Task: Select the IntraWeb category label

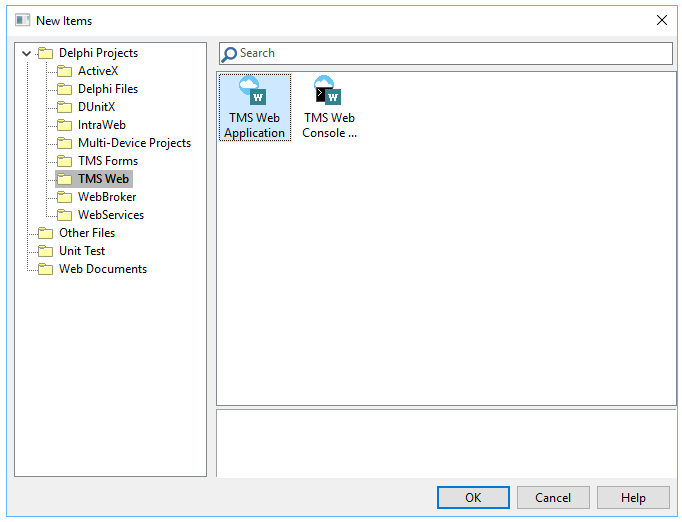Action: [102, 125]
